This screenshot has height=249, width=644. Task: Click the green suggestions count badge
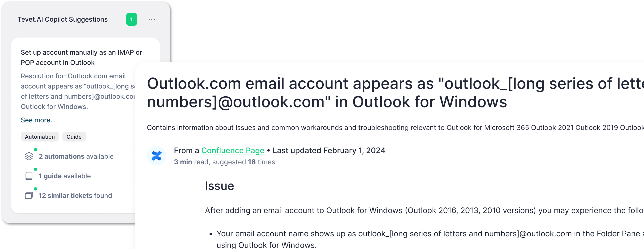pyautogui.click(x=131, y=20)
